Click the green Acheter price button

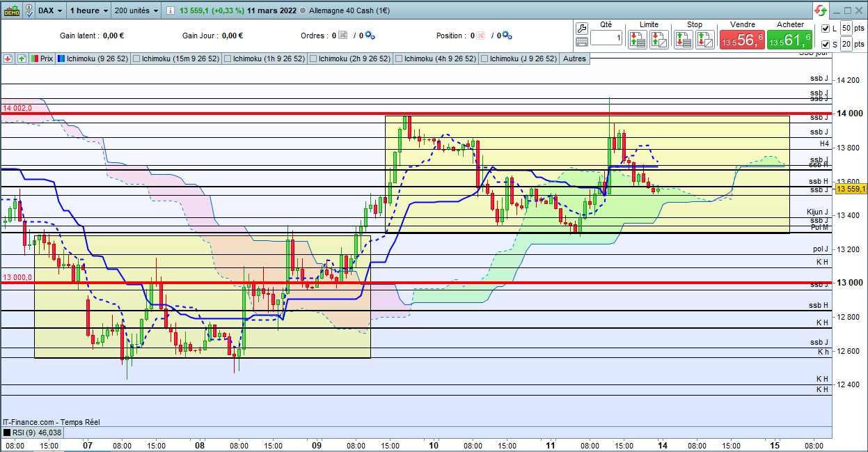790,40
